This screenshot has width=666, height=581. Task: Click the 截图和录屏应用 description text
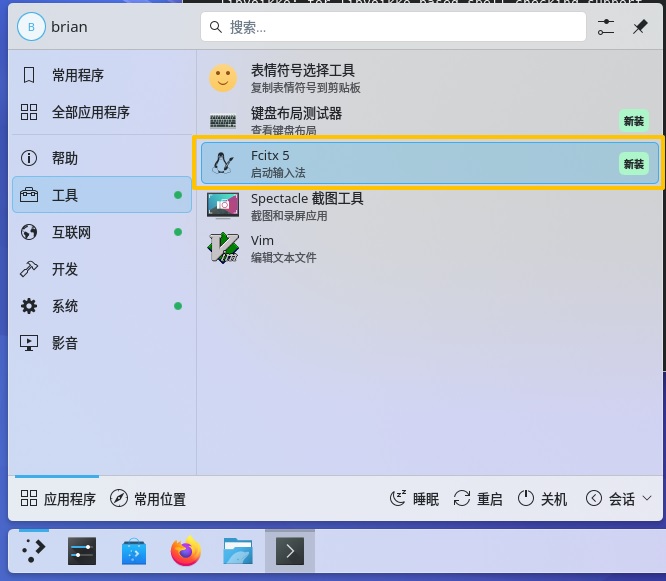(x=289, y=216)
